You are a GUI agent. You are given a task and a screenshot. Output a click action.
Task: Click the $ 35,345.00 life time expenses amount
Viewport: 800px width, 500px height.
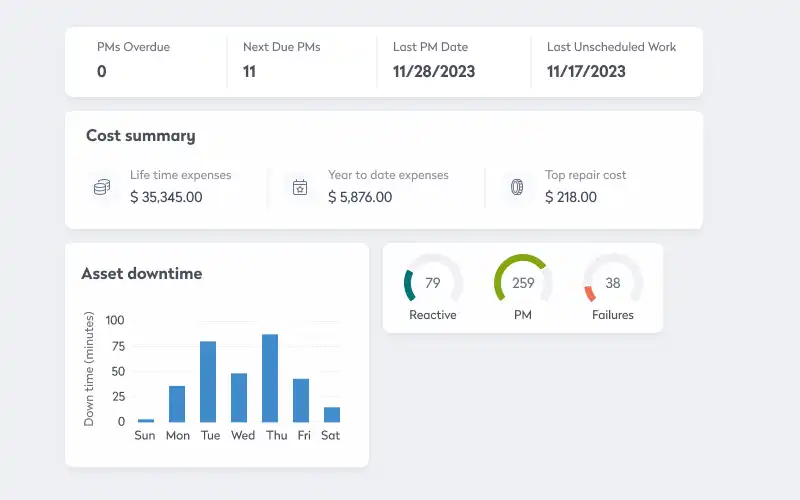(166, 197)
